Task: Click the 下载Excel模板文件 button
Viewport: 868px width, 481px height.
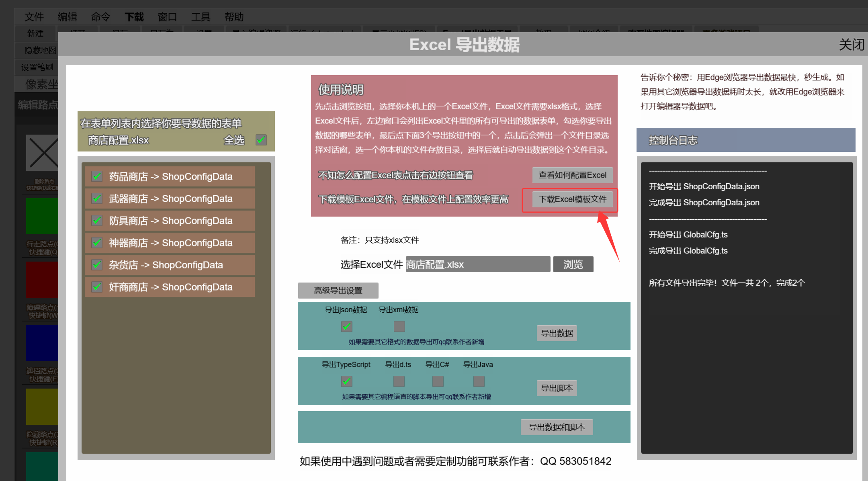Action: (572, 199)
